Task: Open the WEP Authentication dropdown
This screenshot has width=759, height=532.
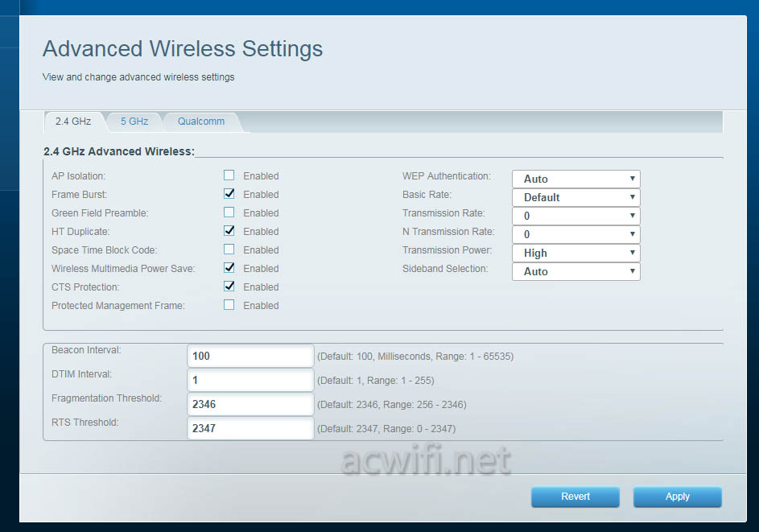Action: point(576,179)
